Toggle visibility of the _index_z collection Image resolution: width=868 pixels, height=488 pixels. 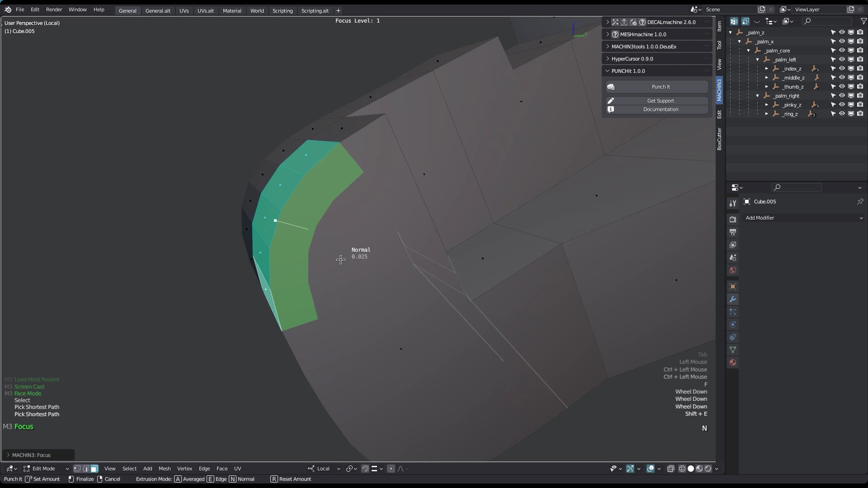click(x=842, y=68)
